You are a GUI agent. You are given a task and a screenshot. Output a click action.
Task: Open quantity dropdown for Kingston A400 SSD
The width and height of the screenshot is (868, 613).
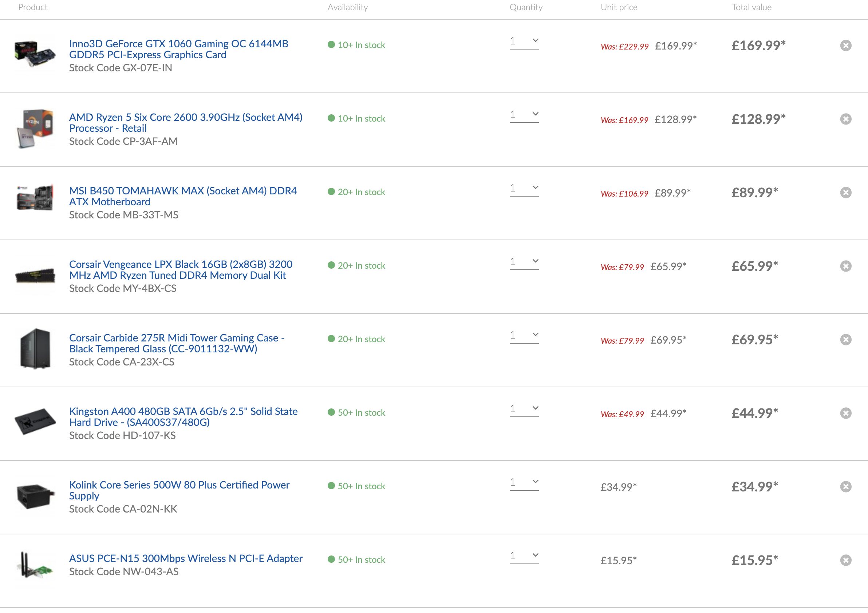tap(524, 409)
